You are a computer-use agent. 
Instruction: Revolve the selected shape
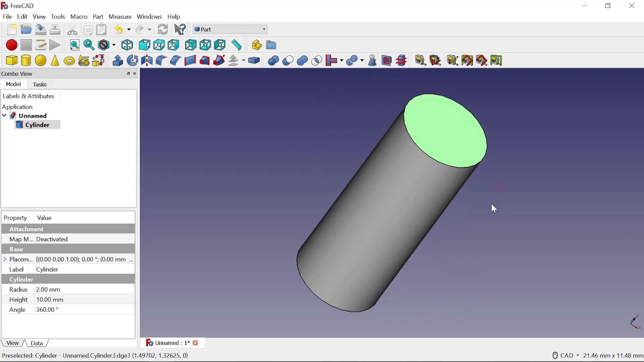(133, 61)
